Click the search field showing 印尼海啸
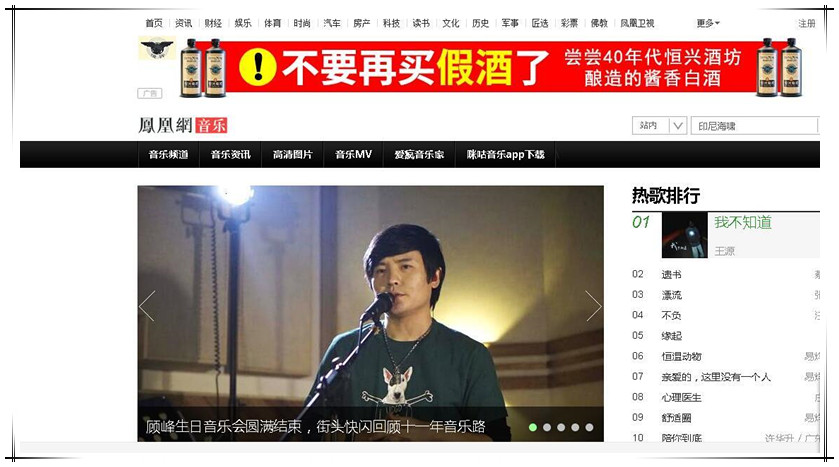 tap(754, 126)
